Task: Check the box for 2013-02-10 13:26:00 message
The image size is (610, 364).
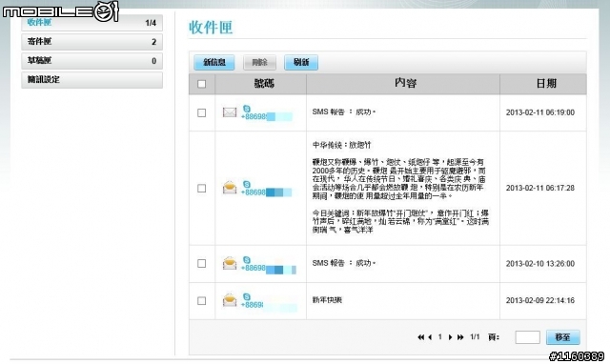Action: [x=201, y=264]
